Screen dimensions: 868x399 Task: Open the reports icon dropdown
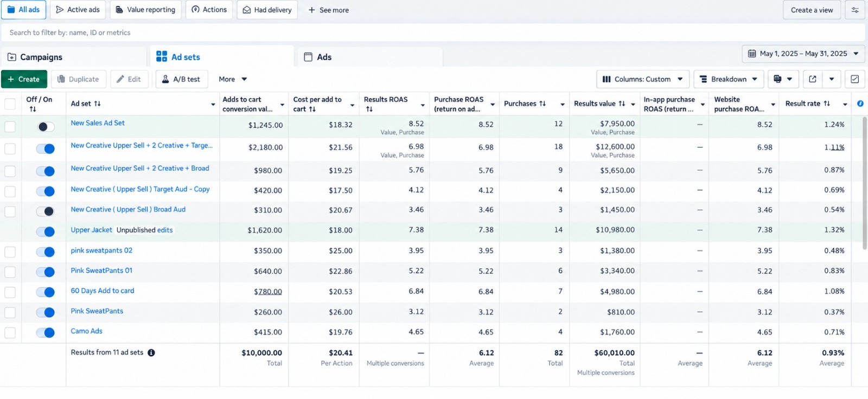[x=783, y=79]
